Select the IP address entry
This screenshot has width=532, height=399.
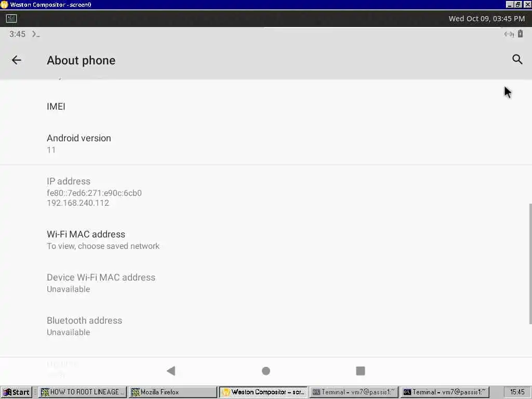click(266, 192)
